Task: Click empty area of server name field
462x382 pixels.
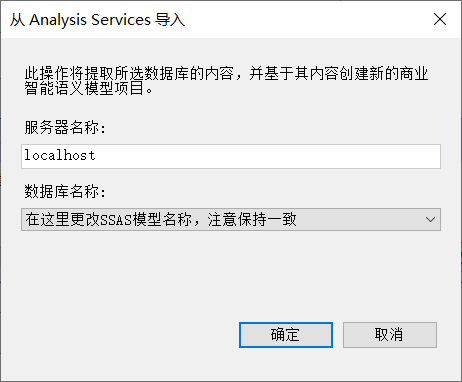Action: (267, 156)
